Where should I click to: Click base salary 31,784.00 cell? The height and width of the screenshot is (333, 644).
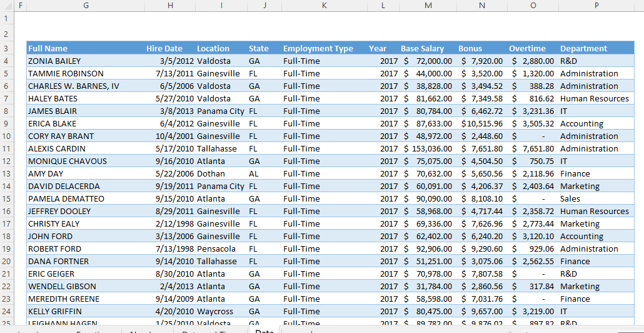tap(428, 287)
